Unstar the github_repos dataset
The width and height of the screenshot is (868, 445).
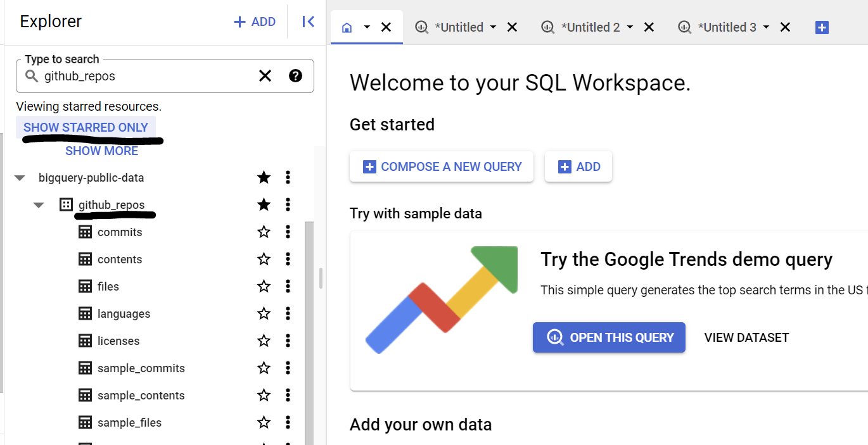coord(264,204)
